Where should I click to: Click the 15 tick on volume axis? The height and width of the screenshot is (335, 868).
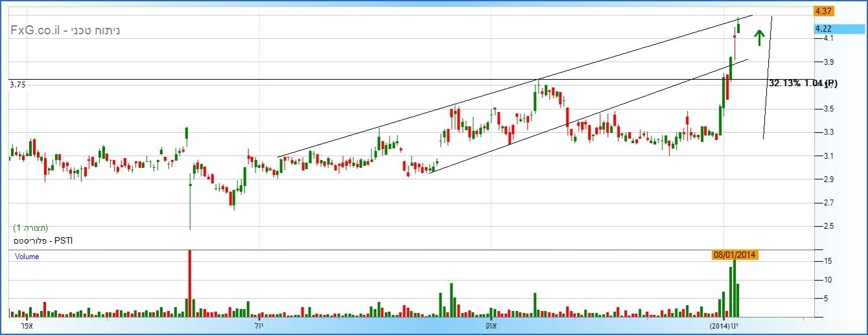[x=828, y=260]
